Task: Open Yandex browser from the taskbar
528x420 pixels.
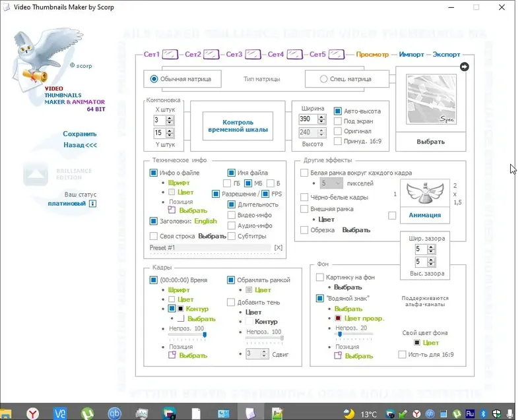Action: tap(32, 413)
